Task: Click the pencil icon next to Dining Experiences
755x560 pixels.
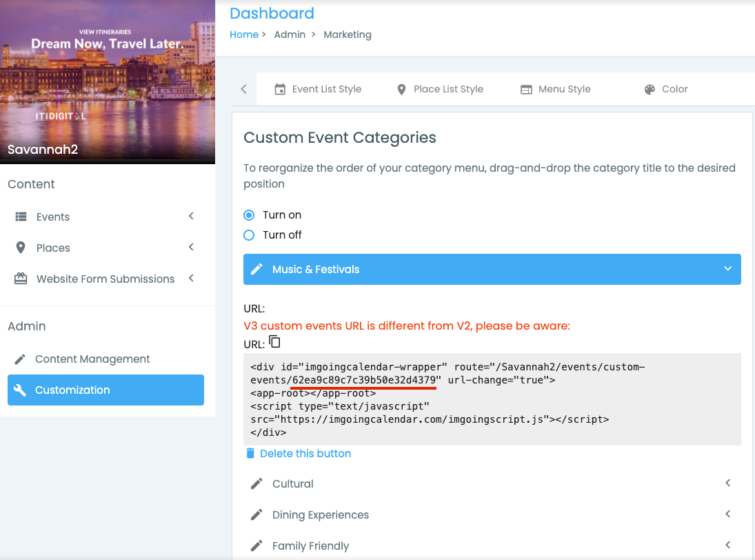Action: coord(256,514)
